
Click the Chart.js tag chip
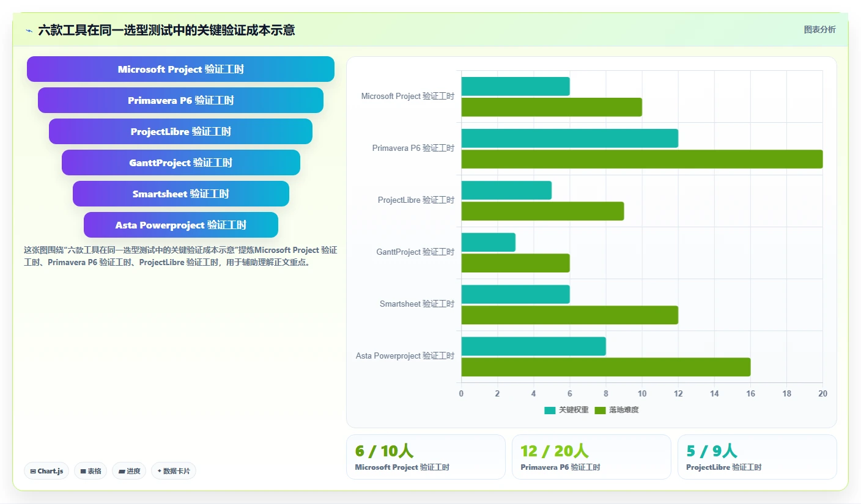click(46, 471)
